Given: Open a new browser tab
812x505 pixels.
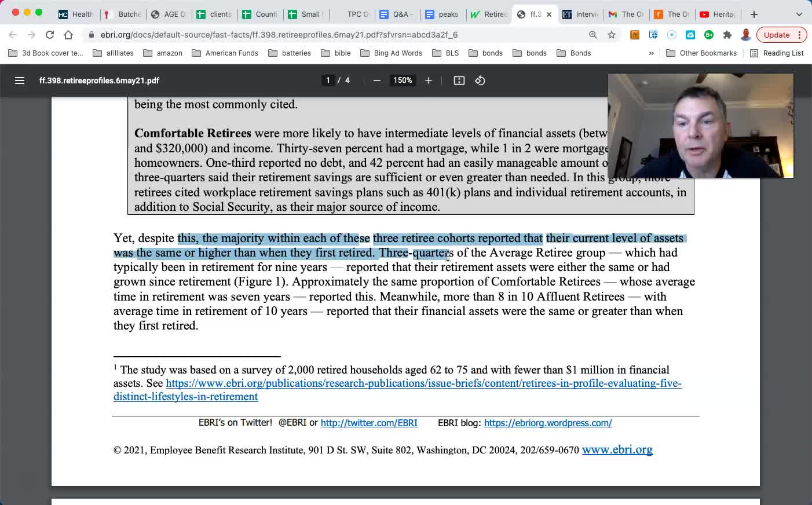Looking at the screenshot, I should (x=754, y=14).
